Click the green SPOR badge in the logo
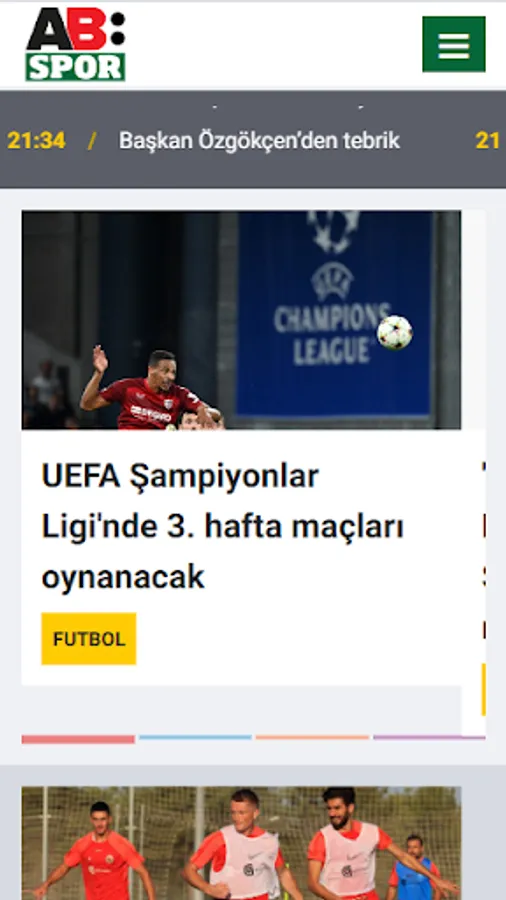The height and width of the screenshot is (900, 506). pos(75,67)
